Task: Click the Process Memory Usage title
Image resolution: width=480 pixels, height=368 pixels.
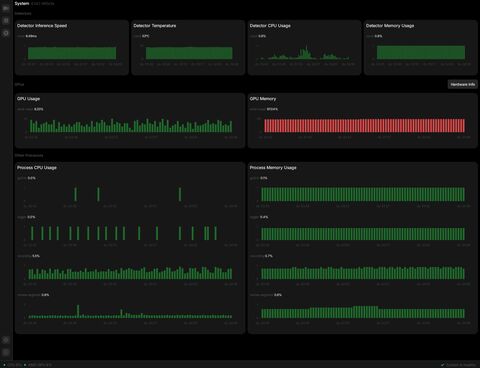Action: [x=273, y=167]
